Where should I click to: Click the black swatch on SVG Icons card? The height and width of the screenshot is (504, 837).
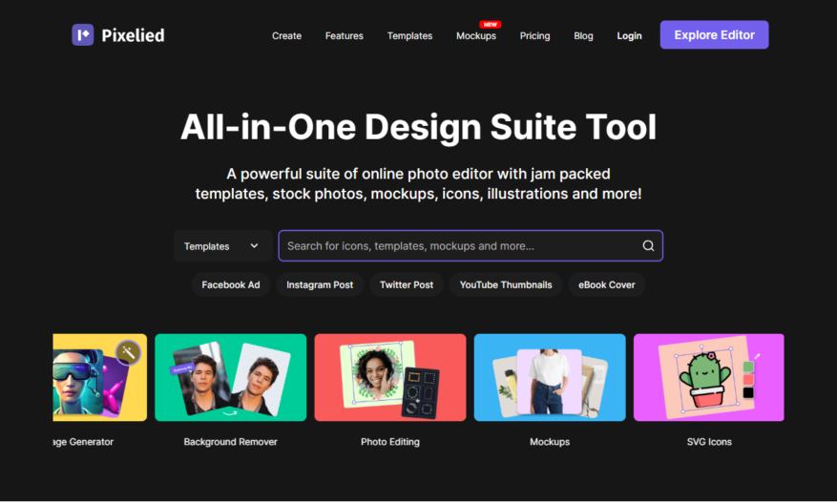pyautogui.click(x=748, y=393)
